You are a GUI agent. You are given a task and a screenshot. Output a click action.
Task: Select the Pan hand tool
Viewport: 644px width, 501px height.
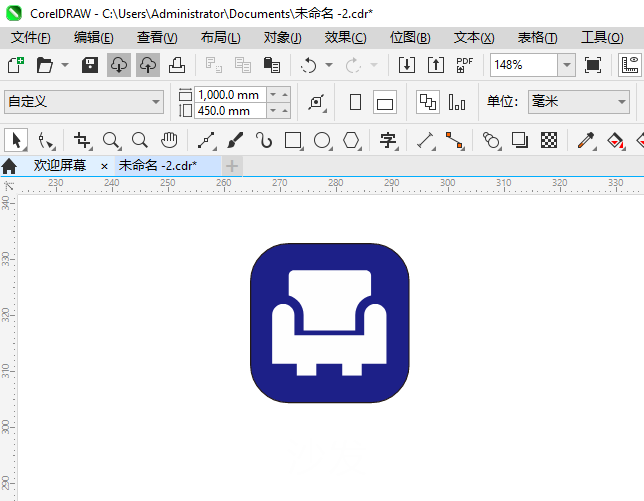coord(169,140)
